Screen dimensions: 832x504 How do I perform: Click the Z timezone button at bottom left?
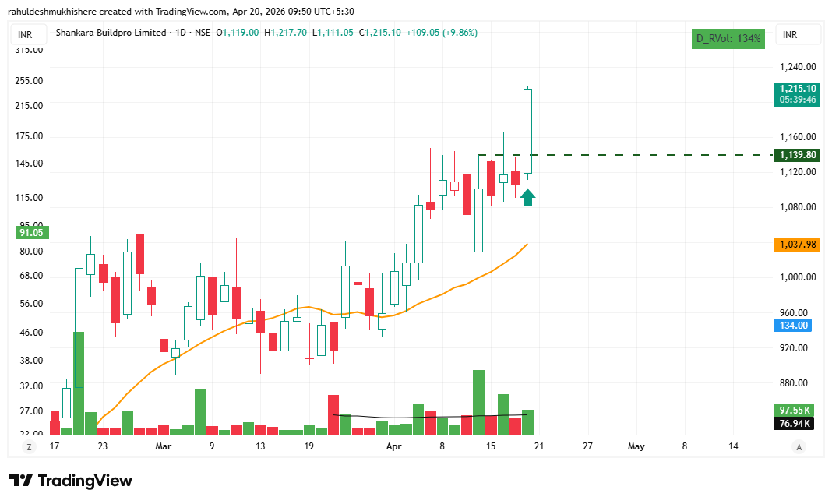click(29, 446)
